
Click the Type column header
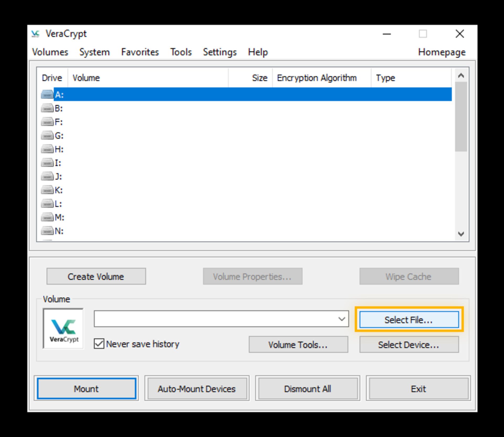411,78
